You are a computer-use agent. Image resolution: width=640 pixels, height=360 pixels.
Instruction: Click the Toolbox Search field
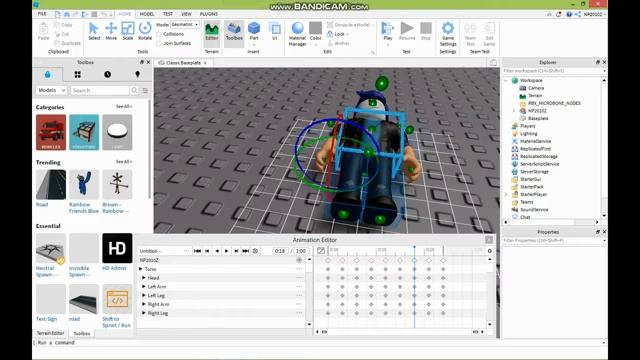tap(100, 90)
